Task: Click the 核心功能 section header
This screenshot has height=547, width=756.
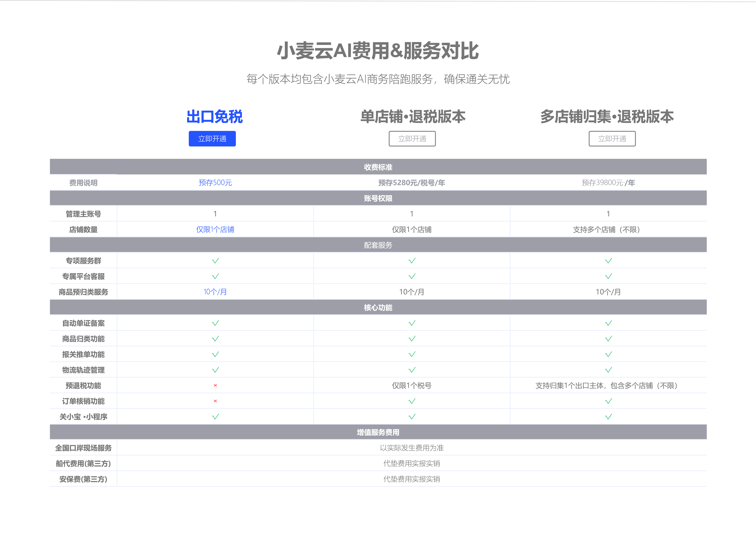Action: click(378, 307)
